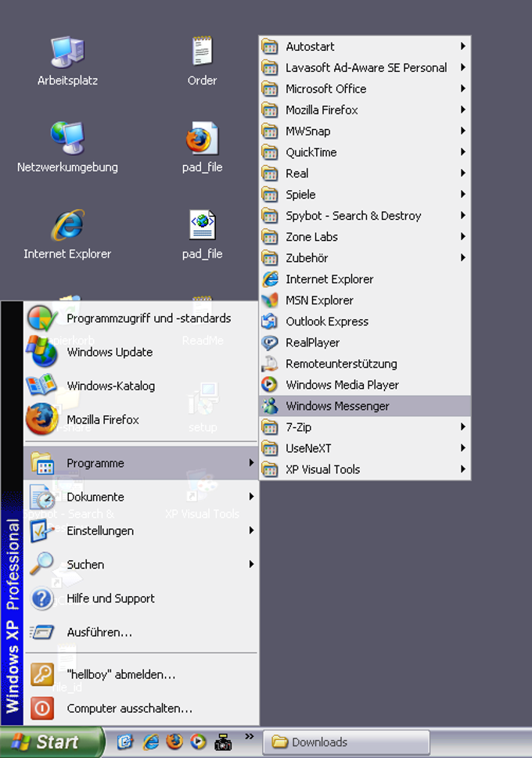Click the "hellboy" abmelden… text
This screenshot has width=532, height=758.
click(x=121, y=674)
